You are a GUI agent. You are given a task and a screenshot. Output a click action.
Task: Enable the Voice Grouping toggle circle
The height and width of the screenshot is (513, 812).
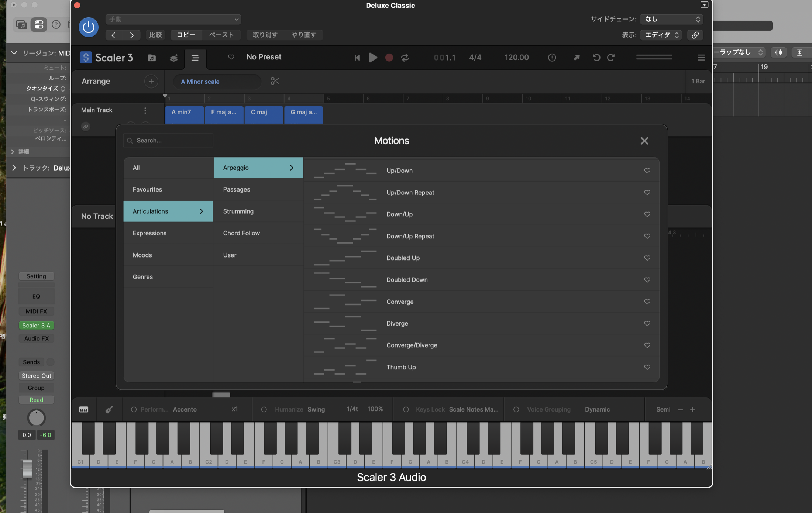(x=516, y=409)
